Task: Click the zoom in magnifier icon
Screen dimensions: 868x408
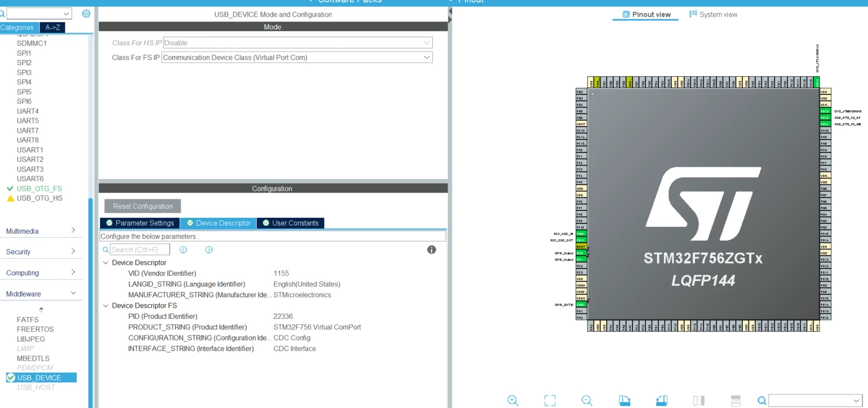Action: click(513, 400)
